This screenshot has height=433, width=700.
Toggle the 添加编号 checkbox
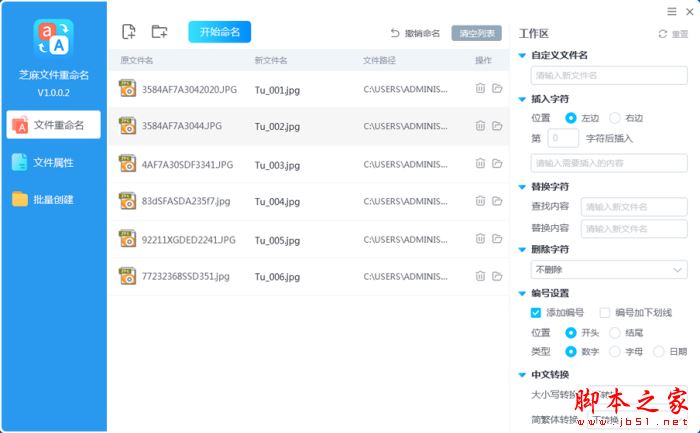[536, 313]
